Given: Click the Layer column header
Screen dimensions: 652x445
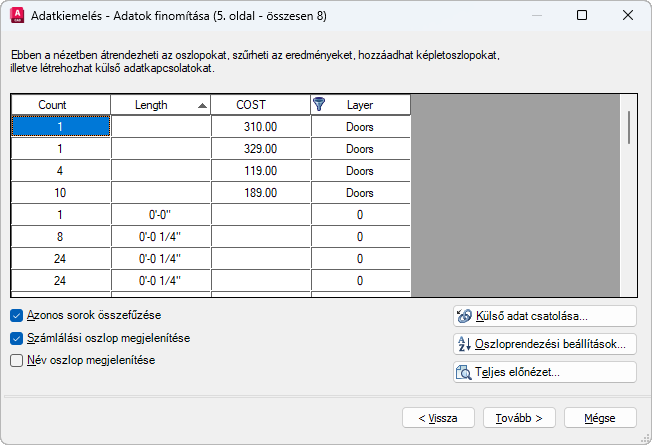Looking at the screenshot, I should (361, 105).
